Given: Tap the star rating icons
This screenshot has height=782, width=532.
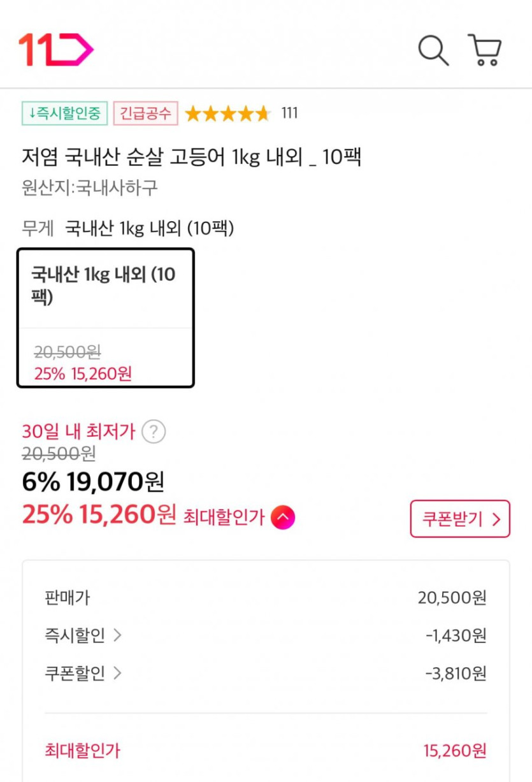Looking at the screenshot, I should [227, 114].
